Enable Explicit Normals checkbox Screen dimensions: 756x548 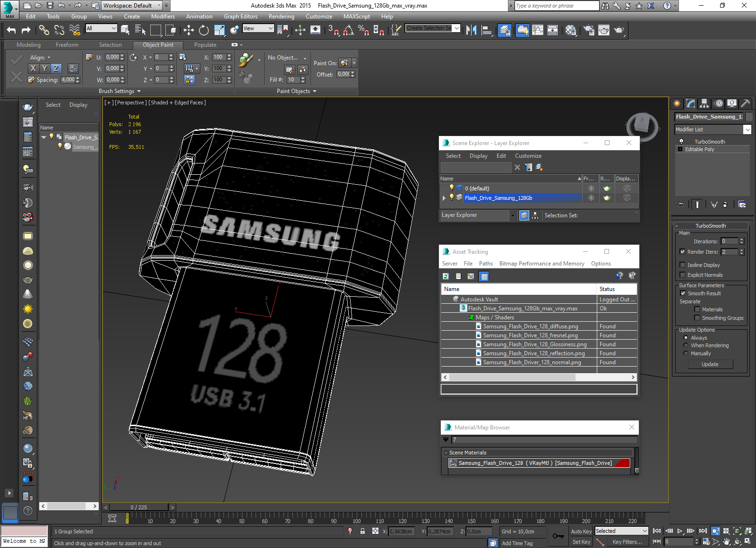tap(682, 275)
